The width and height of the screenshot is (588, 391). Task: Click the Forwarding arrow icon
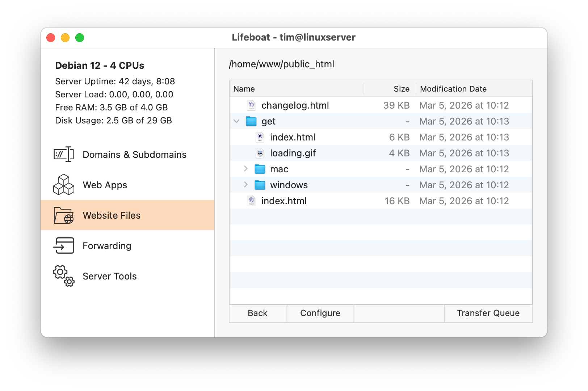(x=63, y=245)
